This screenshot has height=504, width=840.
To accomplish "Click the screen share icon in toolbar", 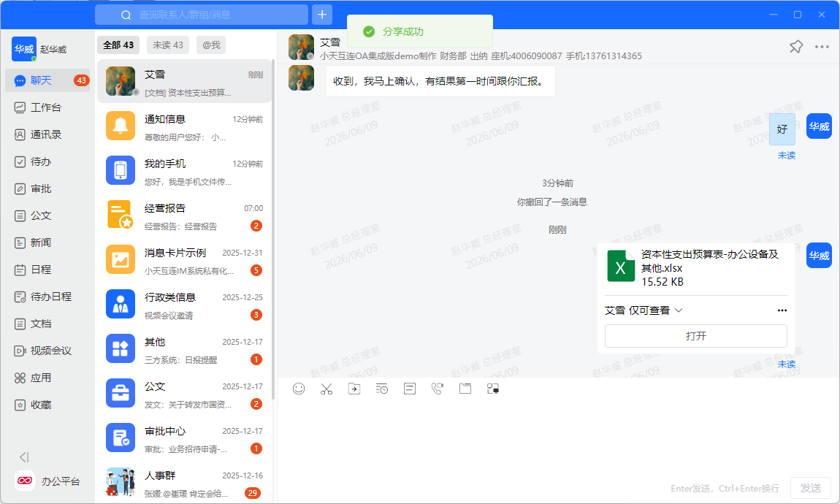I will point(493,389).
